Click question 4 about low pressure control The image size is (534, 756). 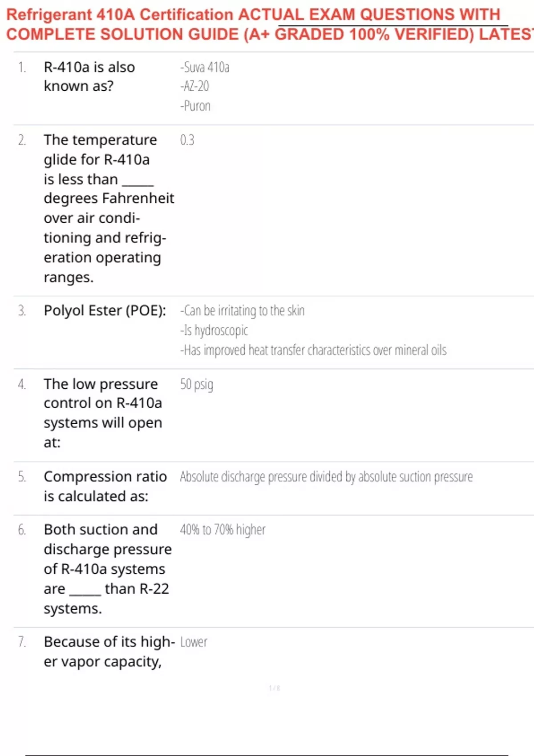coord(102,413)
